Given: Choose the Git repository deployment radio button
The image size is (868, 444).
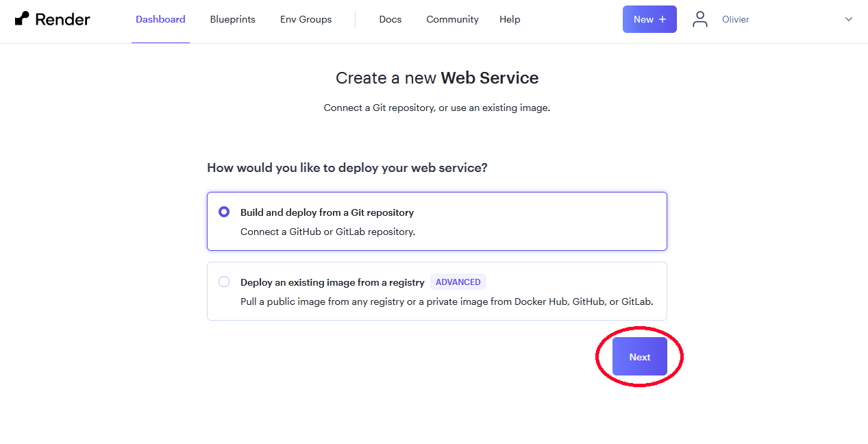Looking at the screenshot, I should (224, 212).
